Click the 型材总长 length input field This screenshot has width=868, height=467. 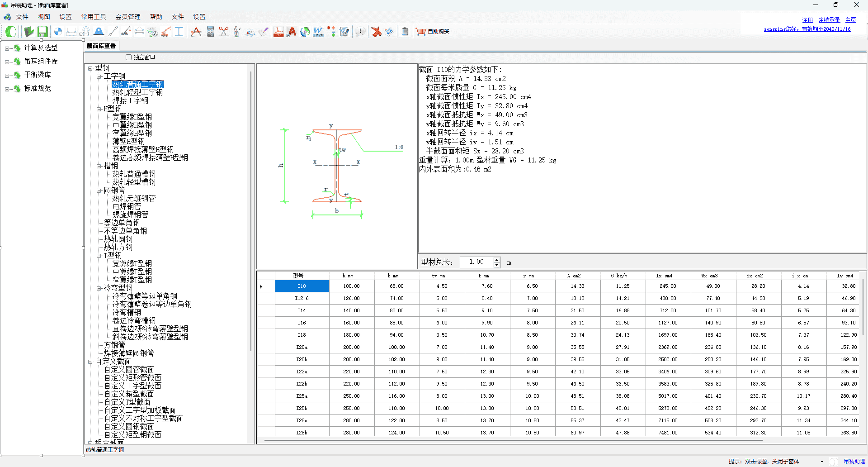click(476, 262)
